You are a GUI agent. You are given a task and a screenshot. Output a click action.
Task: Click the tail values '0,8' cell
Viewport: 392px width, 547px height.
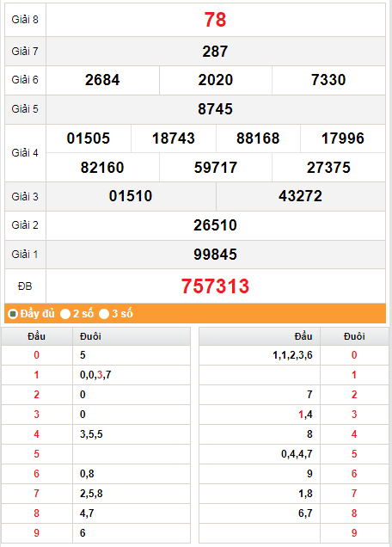pos(132,474)
